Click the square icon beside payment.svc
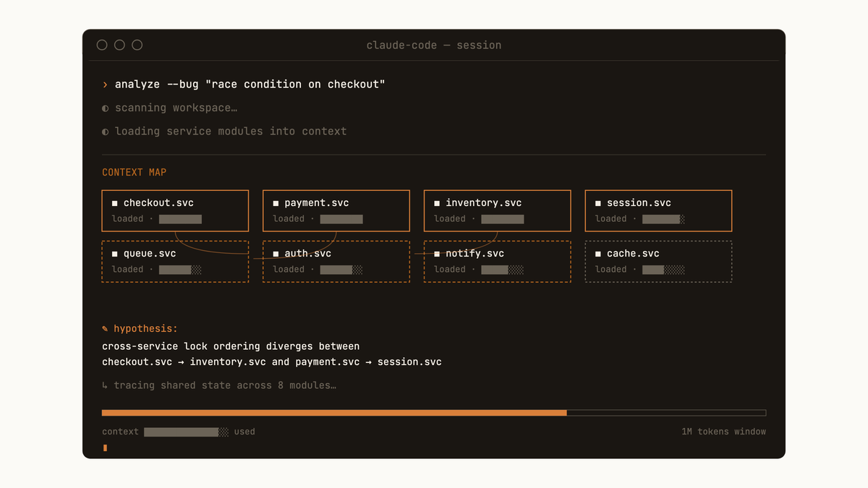Viewport: 868px width, 488px height. [x=276, y=203]
